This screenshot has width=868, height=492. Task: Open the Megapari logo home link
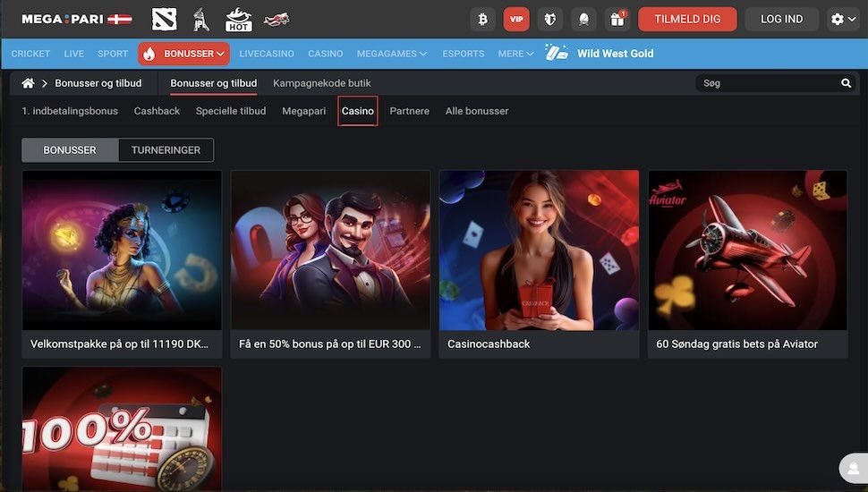pyautogui.click(x=62, y=20)
